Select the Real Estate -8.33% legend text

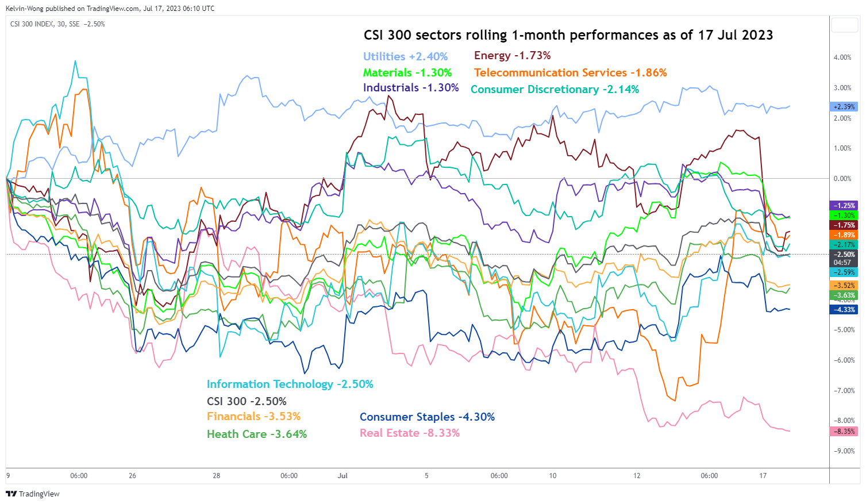409,433
